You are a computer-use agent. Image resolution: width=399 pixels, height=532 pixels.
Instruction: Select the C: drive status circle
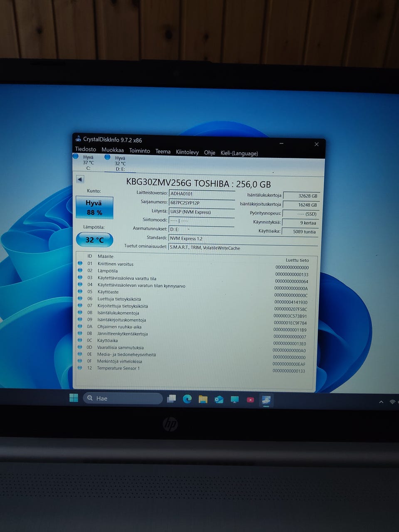point(76,157)
